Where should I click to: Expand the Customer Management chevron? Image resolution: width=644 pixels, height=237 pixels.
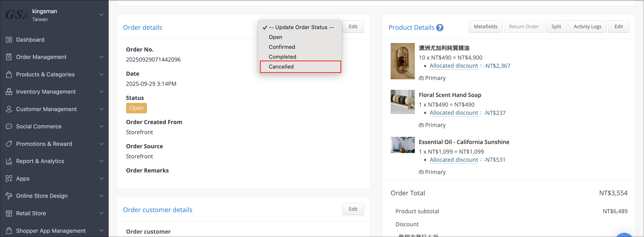[102, 109]
